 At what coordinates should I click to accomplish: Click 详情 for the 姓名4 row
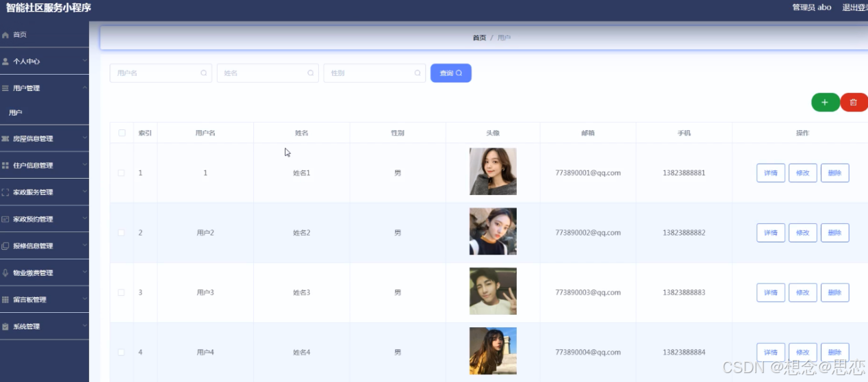pos(771,353)
